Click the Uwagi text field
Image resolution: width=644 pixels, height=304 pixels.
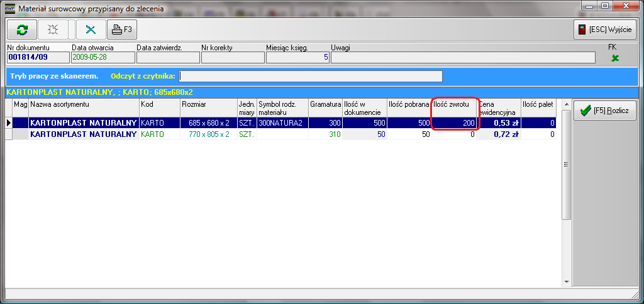[x=462, y=58]
